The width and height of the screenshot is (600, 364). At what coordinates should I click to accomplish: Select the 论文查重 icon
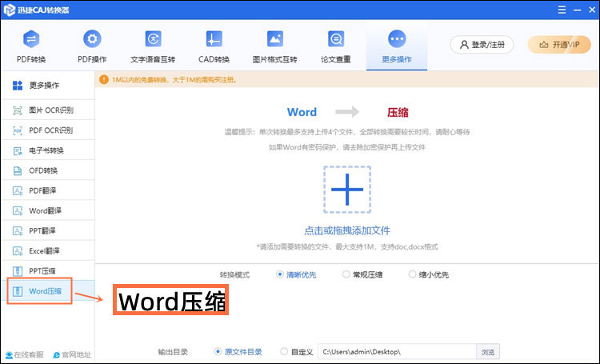point(336,39)
